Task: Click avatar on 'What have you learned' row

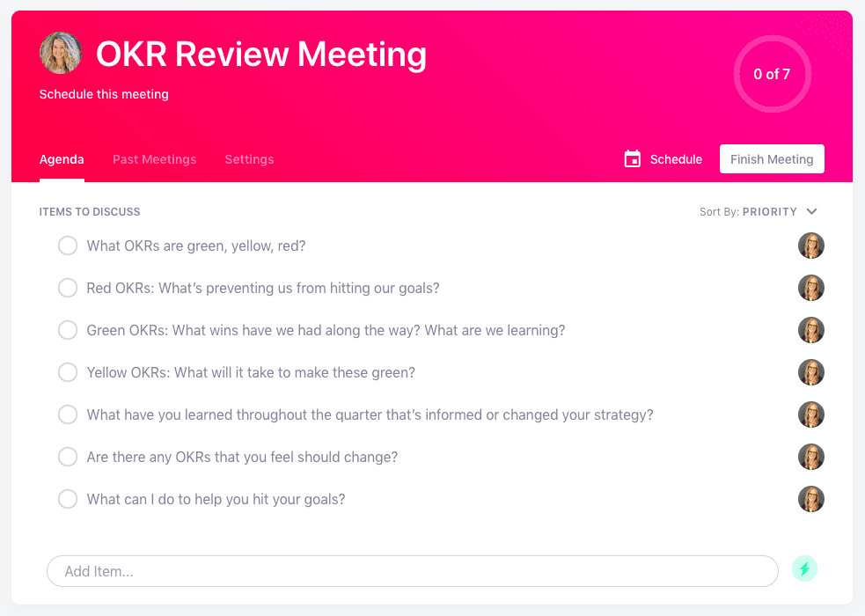Action: coord(811,414)
